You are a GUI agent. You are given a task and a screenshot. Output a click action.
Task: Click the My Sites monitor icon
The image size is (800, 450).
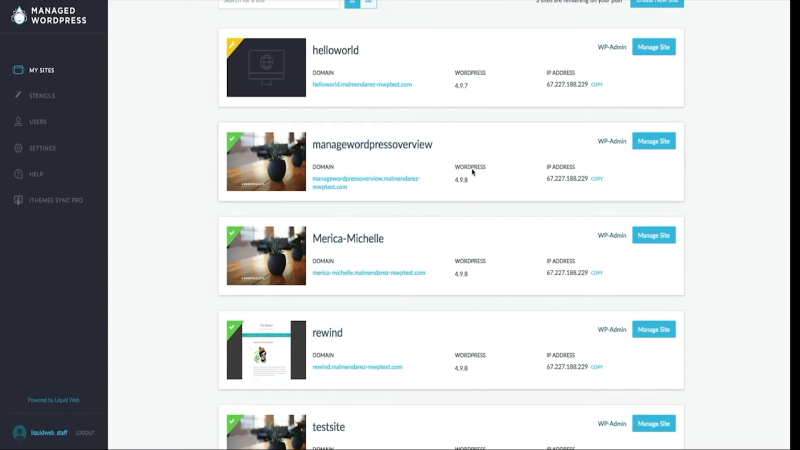(x=18, y=70)
